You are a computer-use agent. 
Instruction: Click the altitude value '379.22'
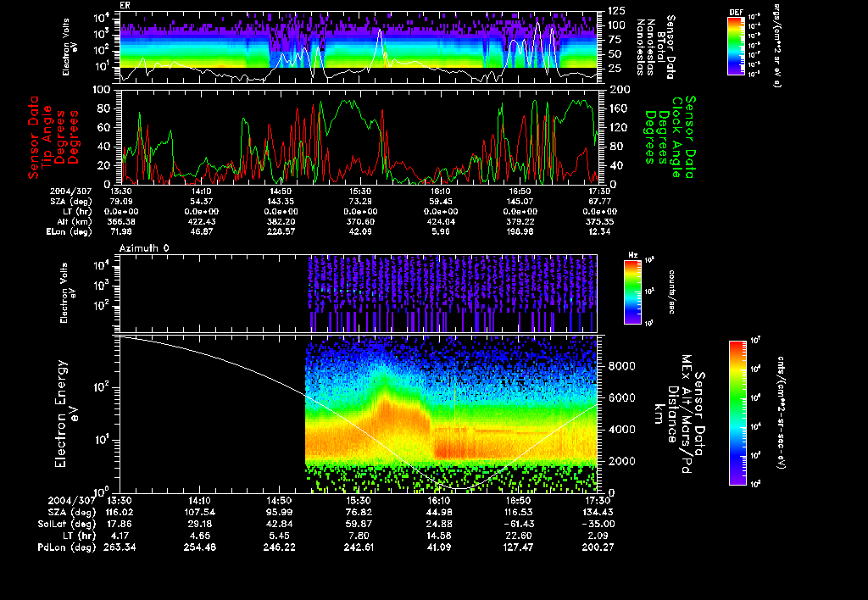point(520,222)
